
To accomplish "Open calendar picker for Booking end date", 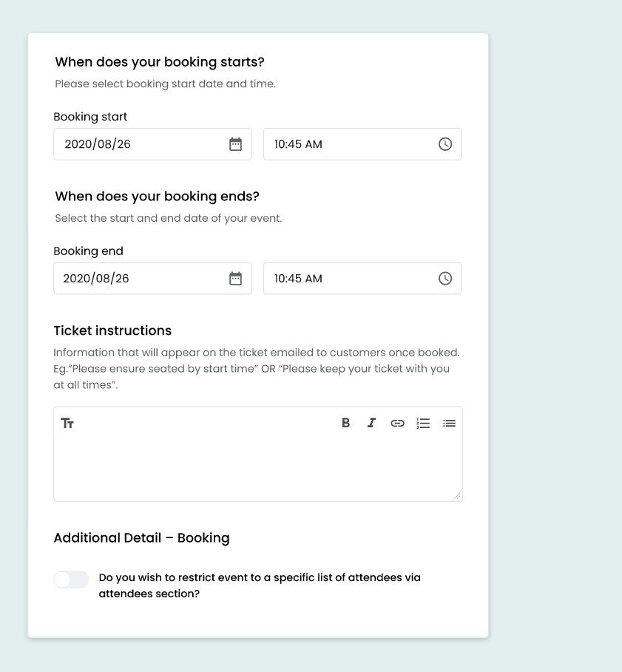I will [235, 279].
